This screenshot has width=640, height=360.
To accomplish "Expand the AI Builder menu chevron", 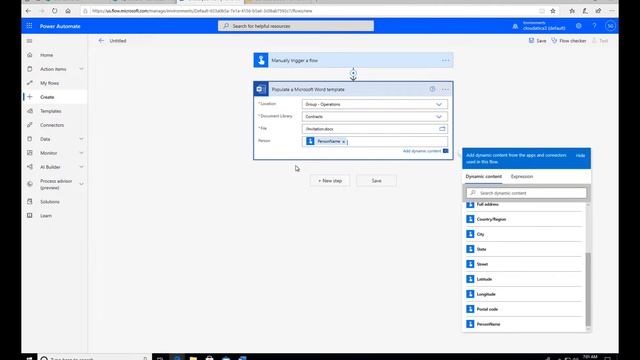I will click(x=81, y=167).
